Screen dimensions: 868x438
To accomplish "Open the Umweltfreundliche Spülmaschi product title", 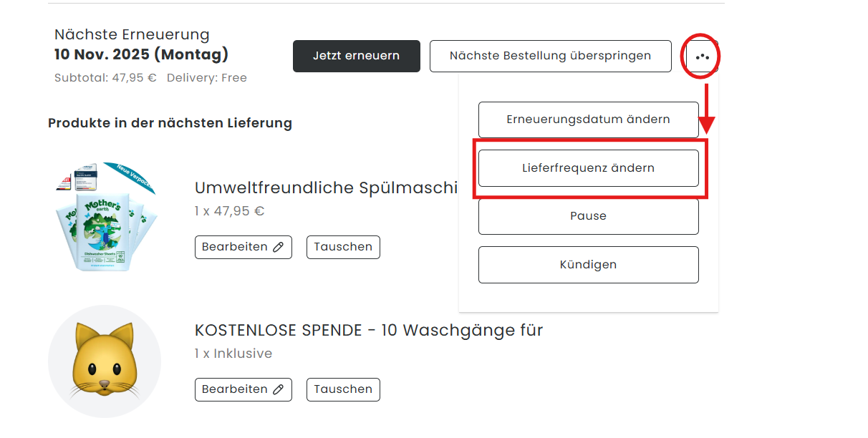I will (x=326, y=188).
